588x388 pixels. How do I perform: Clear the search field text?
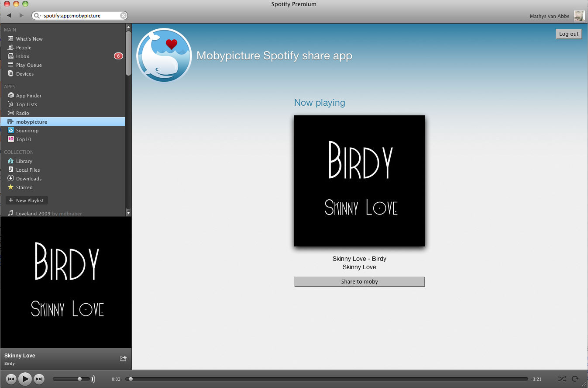(x=124, y=16)
